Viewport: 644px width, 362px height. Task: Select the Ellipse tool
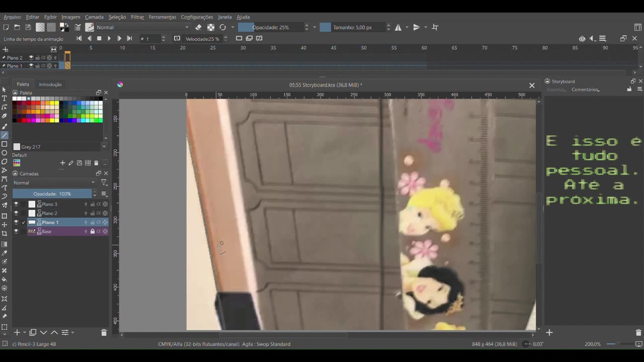pyautogui.click(x=5, y=153)
